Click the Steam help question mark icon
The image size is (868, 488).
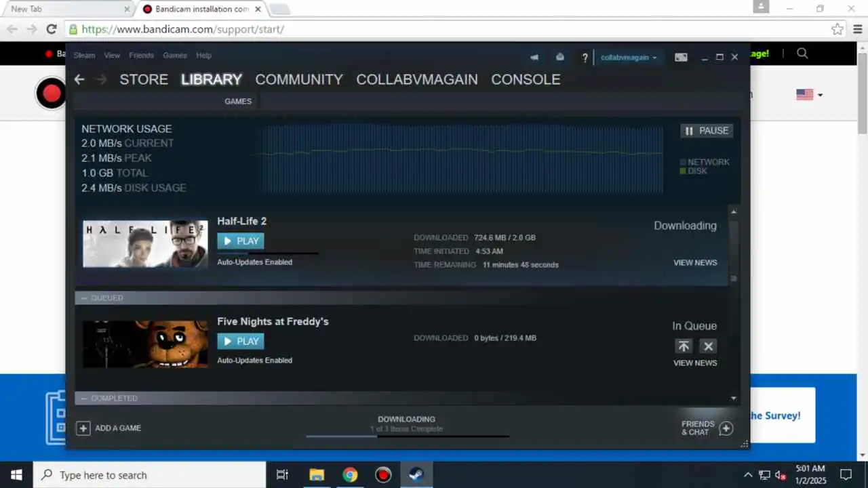585,58
